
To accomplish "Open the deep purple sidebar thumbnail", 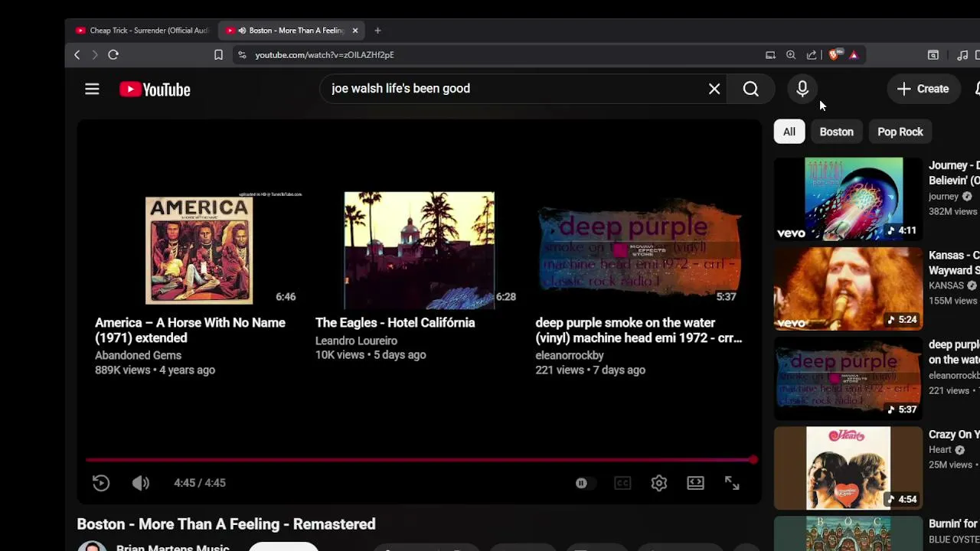I will click(x=848, y=378).
